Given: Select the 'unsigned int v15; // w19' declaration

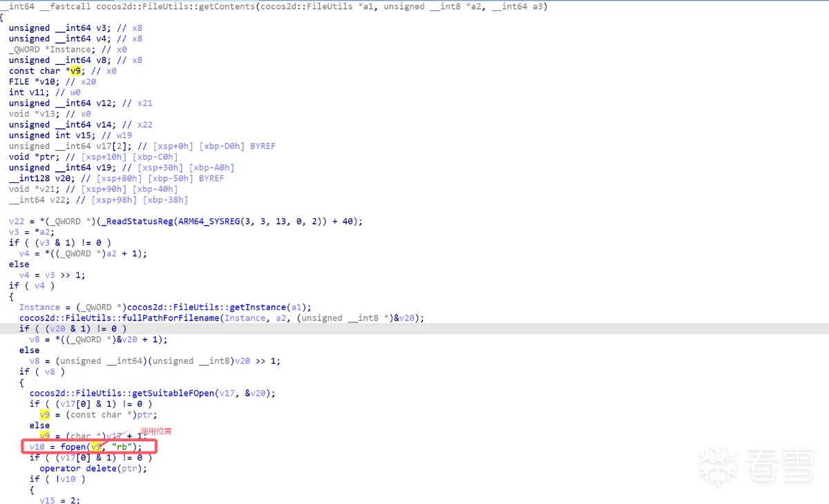Looking at the screenshot, I should (70, 135).
